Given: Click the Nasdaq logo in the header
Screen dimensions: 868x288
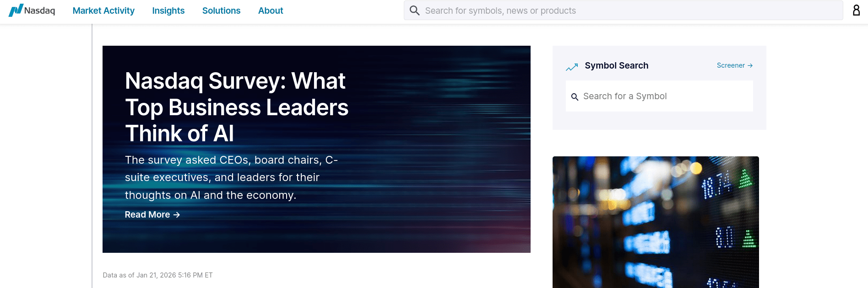Looking at the screenshot, I should tap(32, 10).
